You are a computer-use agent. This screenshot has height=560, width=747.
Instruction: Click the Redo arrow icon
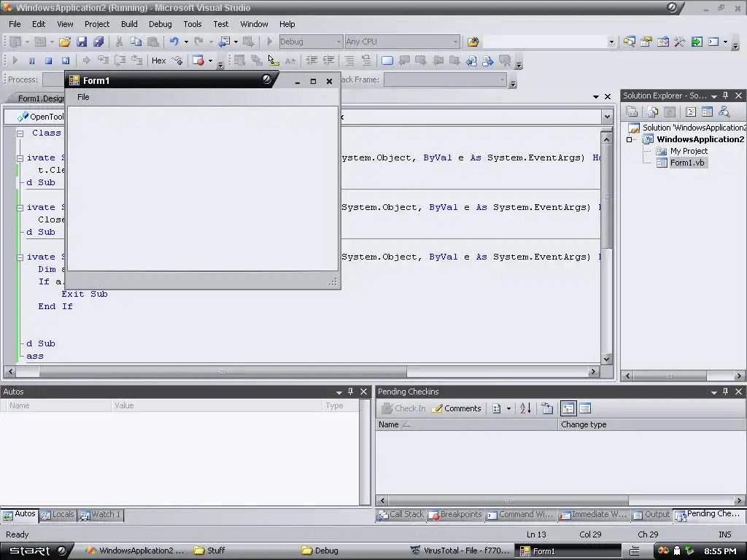[x=199, y=42]
